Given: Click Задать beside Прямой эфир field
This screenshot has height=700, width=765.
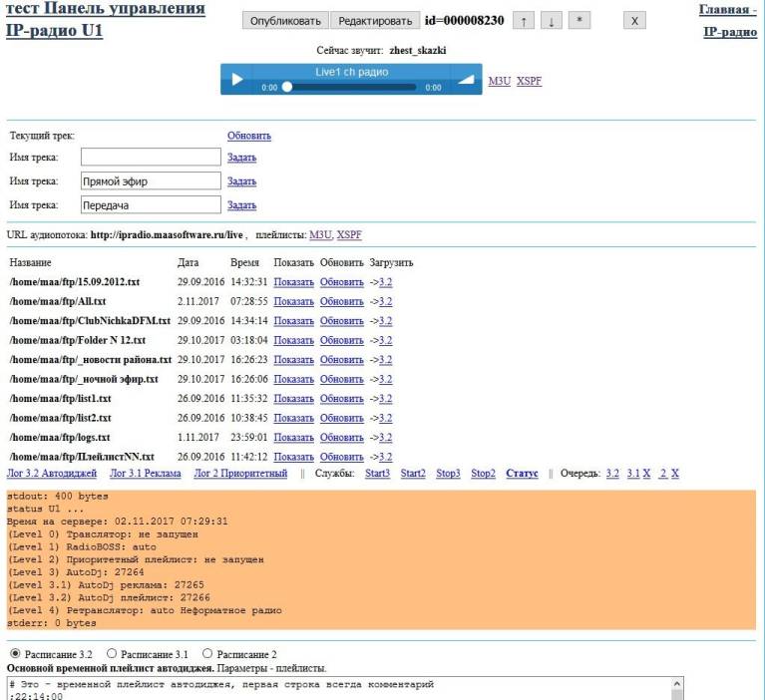Looking at the screenshot, I should pos(241,180).
